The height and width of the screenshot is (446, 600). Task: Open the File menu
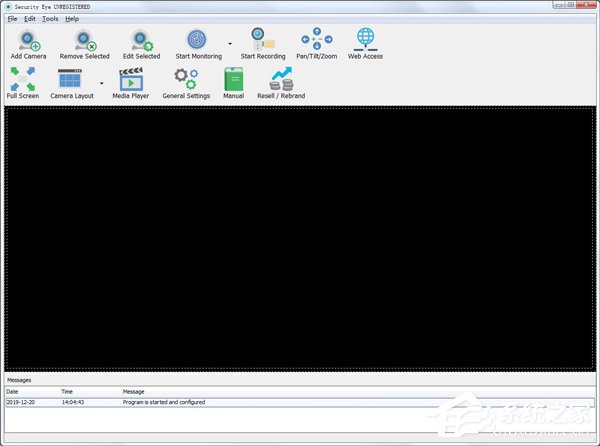[x=12, y=19]
